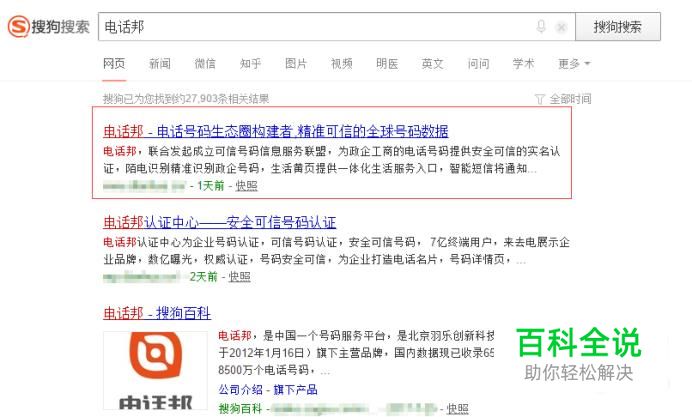Open the 快照 link of the 搜狗百科 result
692x417 pixels.
[x=457, y=409]
